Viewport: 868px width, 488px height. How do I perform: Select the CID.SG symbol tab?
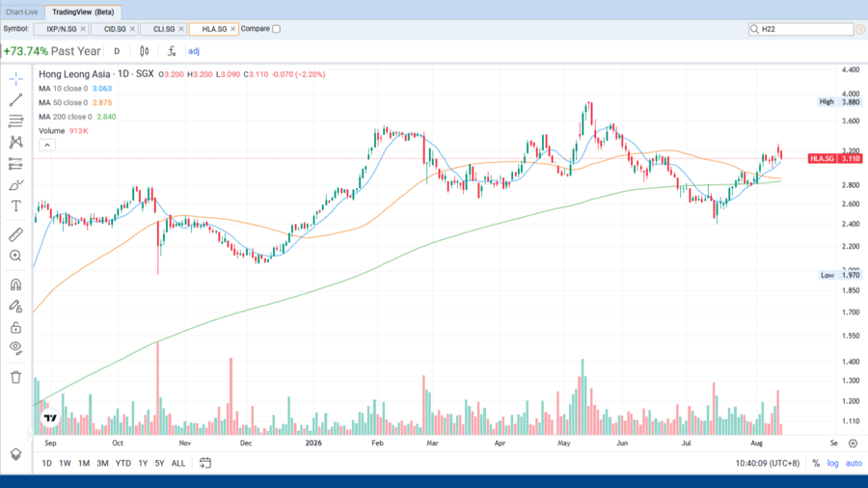115,29
